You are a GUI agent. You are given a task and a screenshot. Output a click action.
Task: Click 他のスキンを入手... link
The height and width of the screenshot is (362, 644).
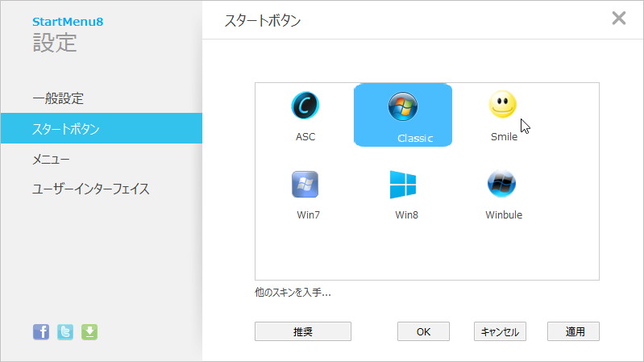click(x=293, y=292)
